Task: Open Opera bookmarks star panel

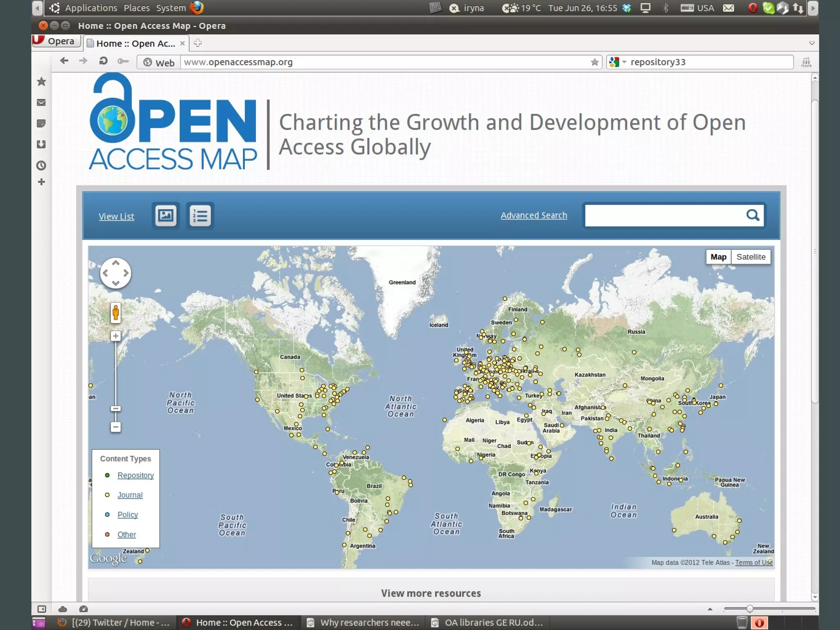Action: (41, 82)
